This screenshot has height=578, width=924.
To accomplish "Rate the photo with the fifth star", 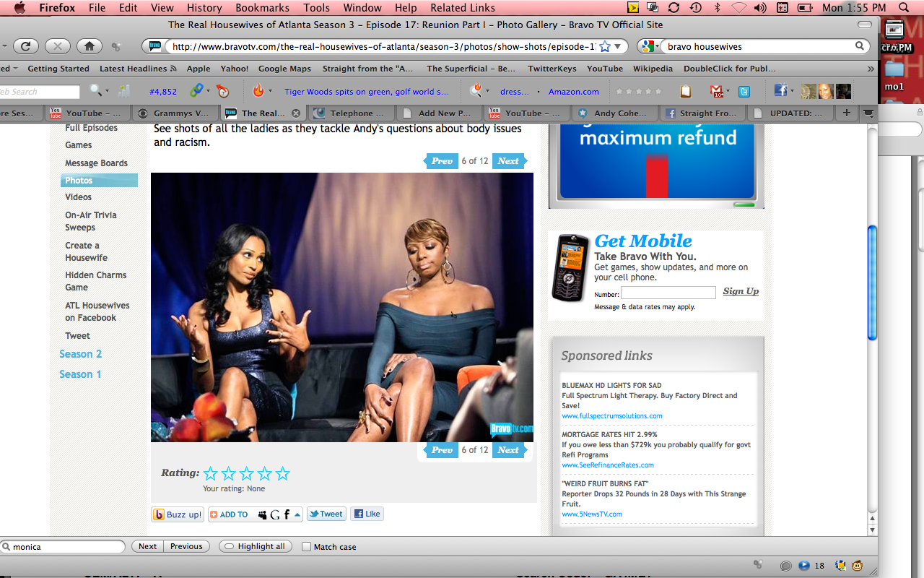I will (x=283, y=474).
